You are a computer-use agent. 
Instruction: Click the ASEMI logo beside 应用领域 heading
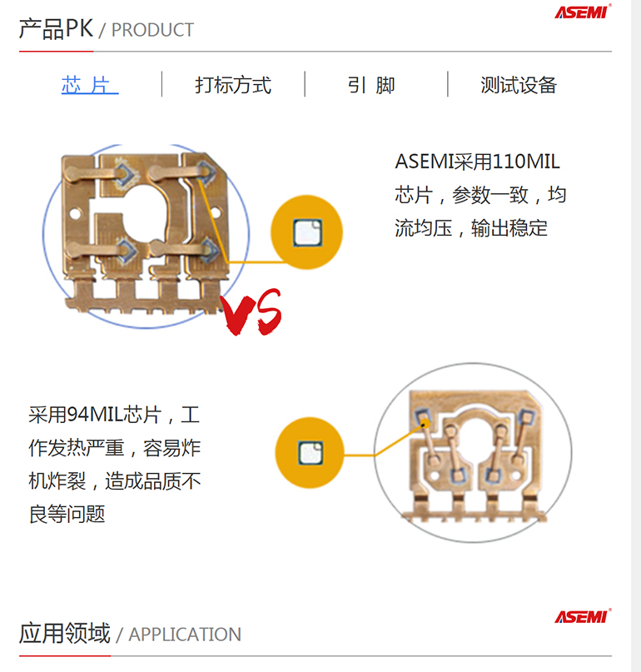click(x=583, y=616)
